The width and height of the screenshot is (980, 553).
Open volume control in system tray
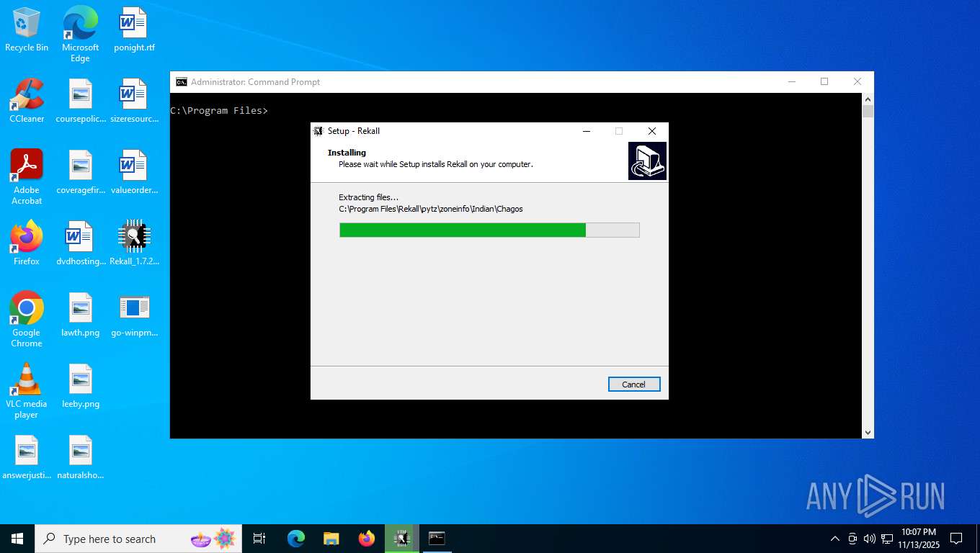coord(870,539)
